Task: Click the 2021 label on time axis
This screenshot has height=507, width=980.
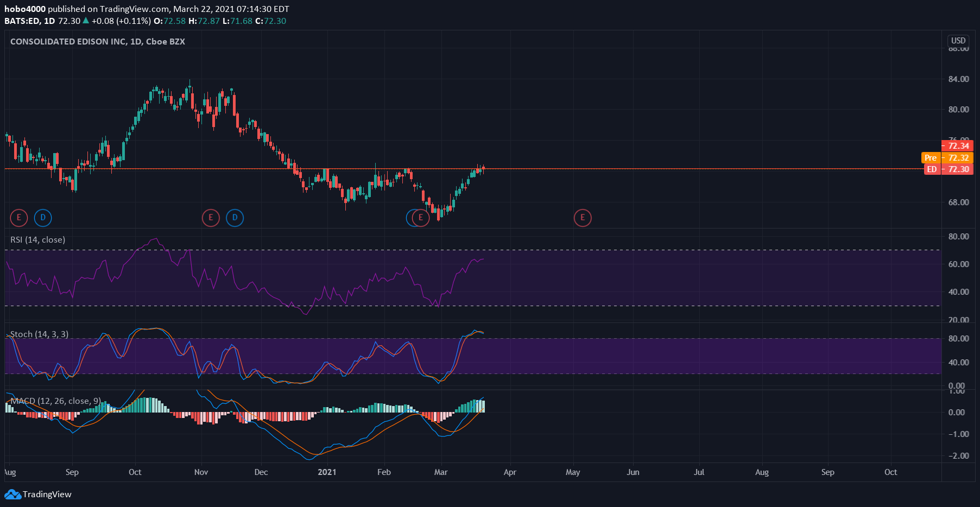Action: 327,472
